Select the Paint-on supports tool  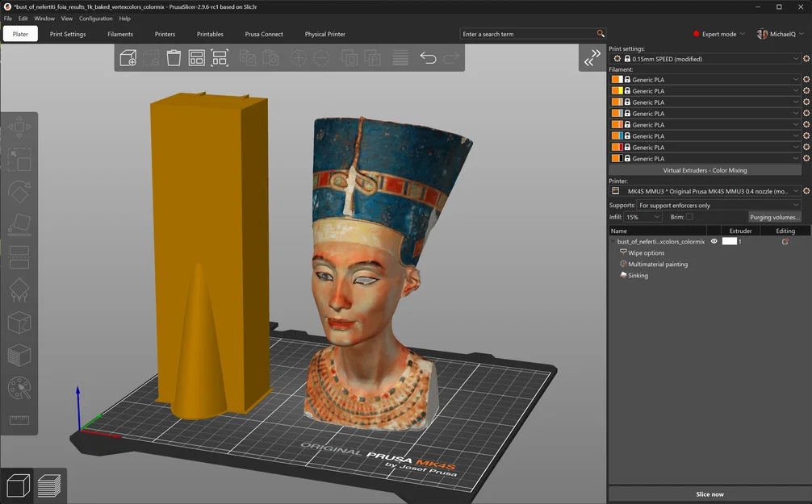coord(19,289)
